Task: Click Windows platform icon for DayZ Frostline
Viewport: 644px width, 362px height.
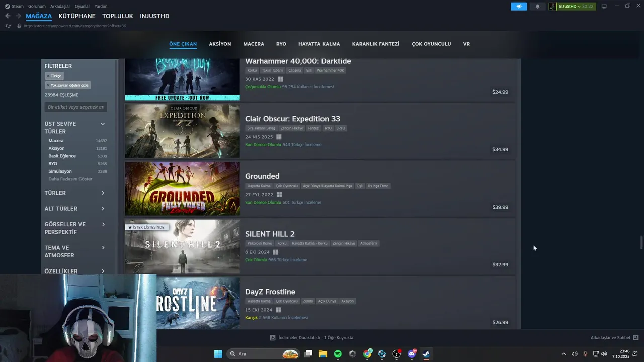Action: (278, 310)
